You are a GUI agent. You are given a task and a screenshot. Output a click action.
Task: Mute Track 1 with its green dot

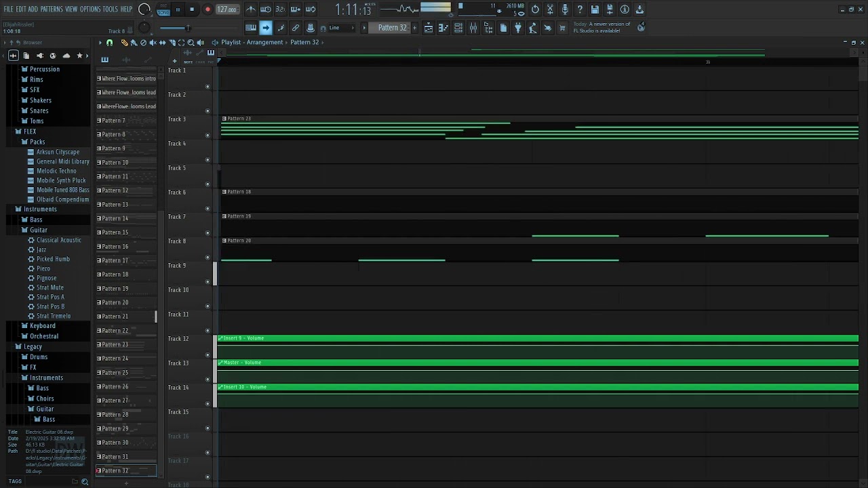(208, 87)
